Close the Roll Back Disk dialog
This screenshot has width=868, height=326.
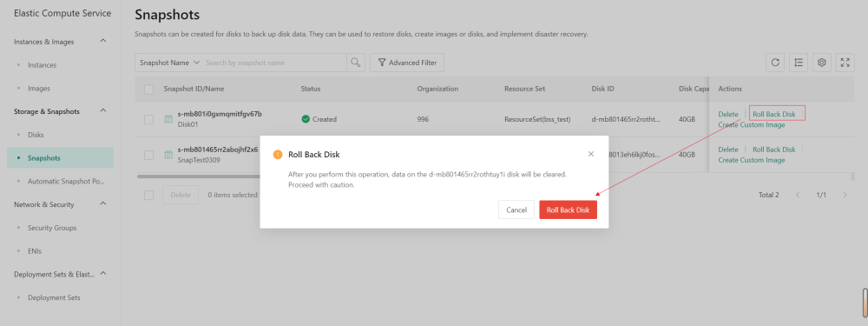click(x=590, y=154)
